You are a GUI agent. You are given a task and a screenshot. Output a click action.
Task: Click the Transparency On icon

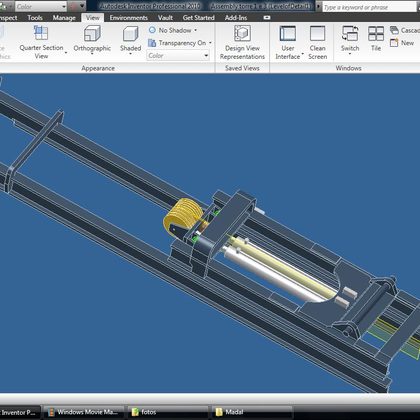(x=152, y=43)
